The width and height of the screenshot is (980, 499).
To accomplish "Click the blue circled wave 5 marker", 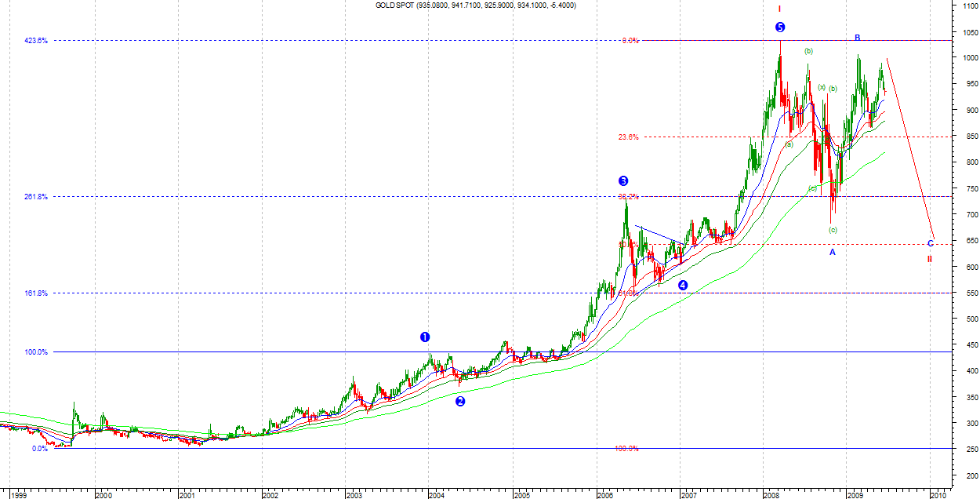I will point(779,27).
